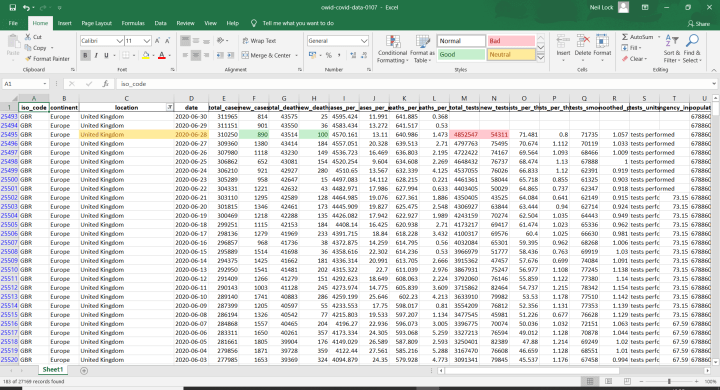Click the Cut scissors icon
Image resolution: width=720 pixels, height=390 pixels.
[x=28, y=37]
